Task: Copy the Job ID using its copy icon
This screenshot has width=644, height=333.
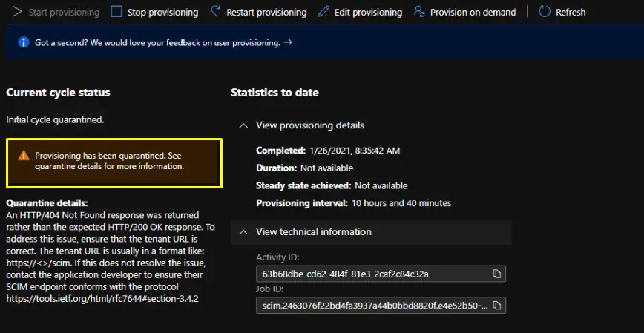Action: 496,306
